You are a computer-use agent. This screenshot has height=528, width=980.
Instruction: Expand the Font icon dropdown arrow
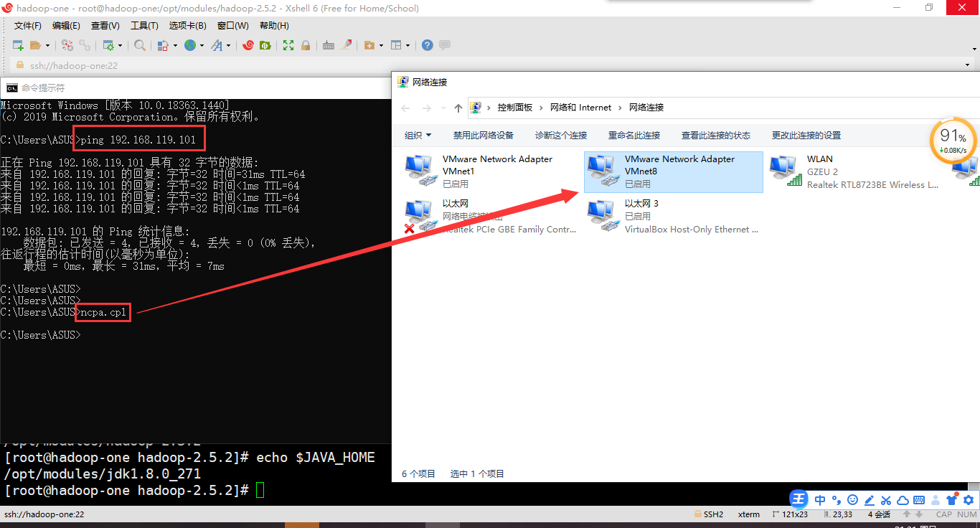229,45
